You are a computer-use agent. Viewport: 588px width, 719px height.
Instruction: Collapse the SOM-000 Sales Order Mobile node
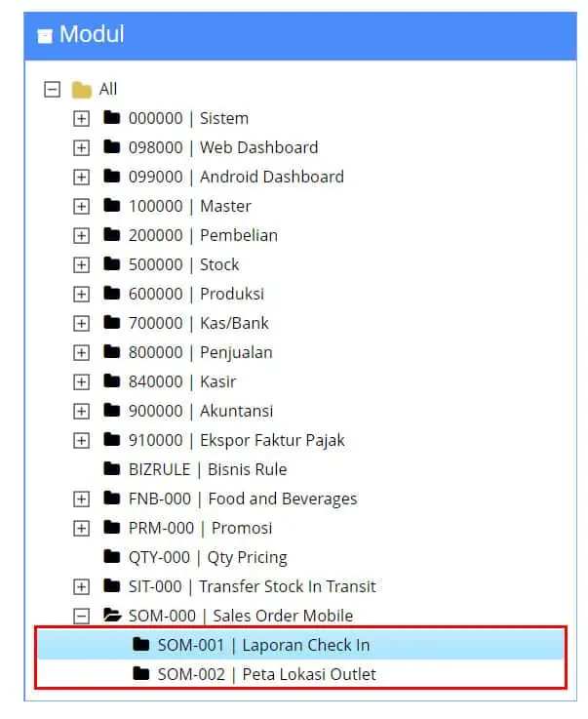81,616
